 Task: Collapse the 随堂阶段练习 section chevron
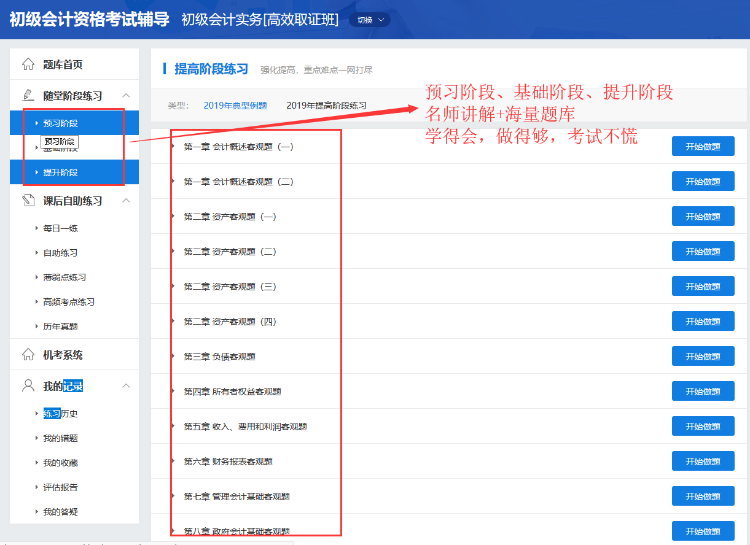(x=125, y=96)
